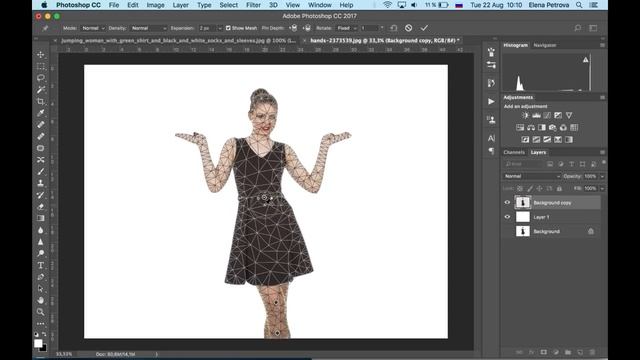Toggle the Show Mesh checkbox
This screenshot has width=640, height=360.
228,28
